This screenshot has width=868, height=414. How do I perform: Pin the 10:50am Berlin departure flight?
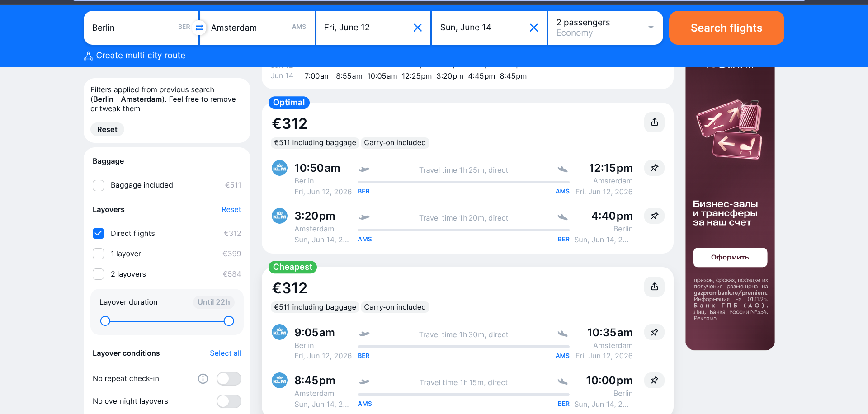coord(654,168)
